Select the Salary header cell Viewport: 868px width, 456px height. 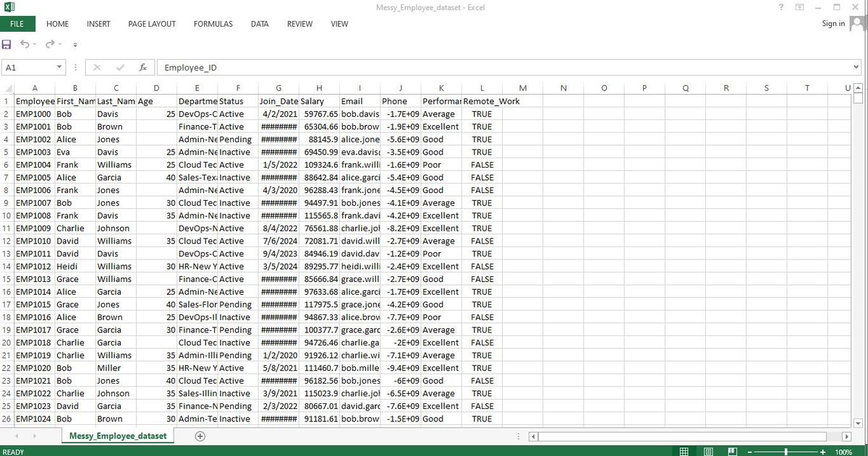pos(319,101)
